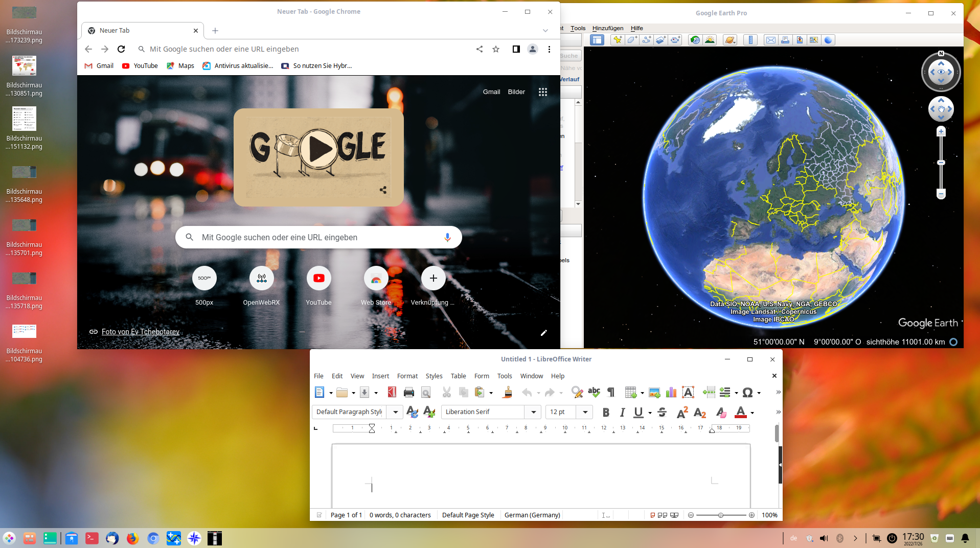Open Format menu in Writer
The height and width of the screenshot is (548, 980).
pos(407,376)
